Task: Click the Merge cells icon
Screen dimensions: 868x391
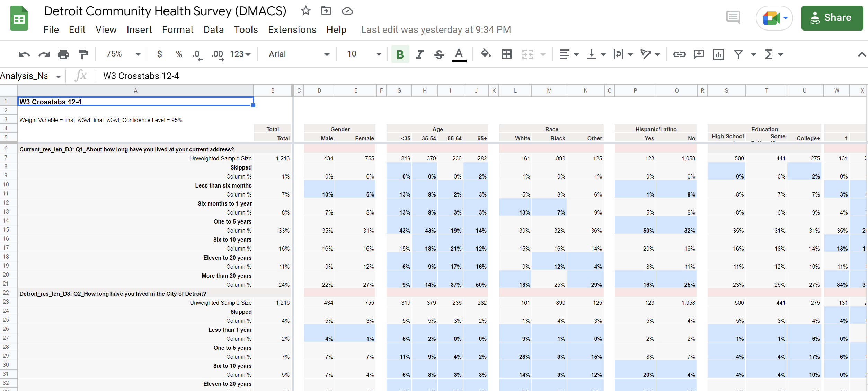Action: coord(528,54)
